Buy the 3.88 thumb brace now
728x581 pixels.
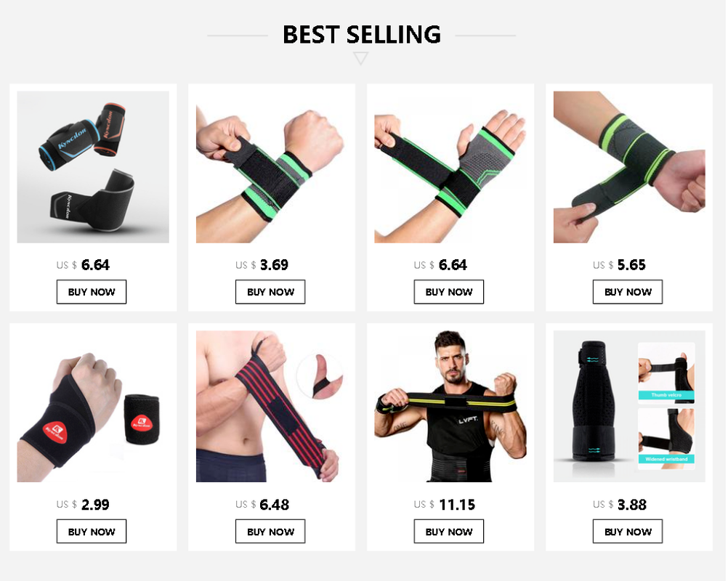pos(628,532)
